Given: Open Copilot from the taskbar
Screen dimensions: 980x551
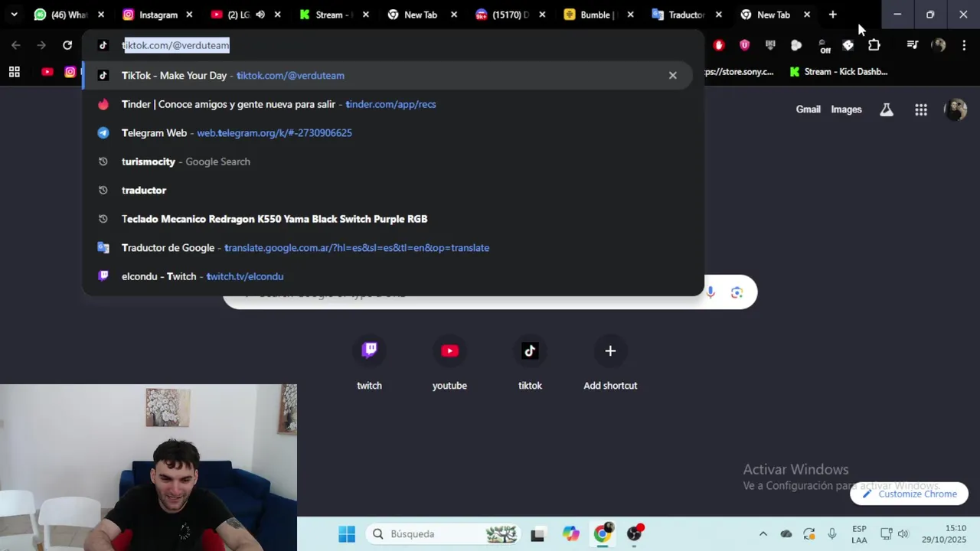Looking at the screenshot, I should 570,534.
